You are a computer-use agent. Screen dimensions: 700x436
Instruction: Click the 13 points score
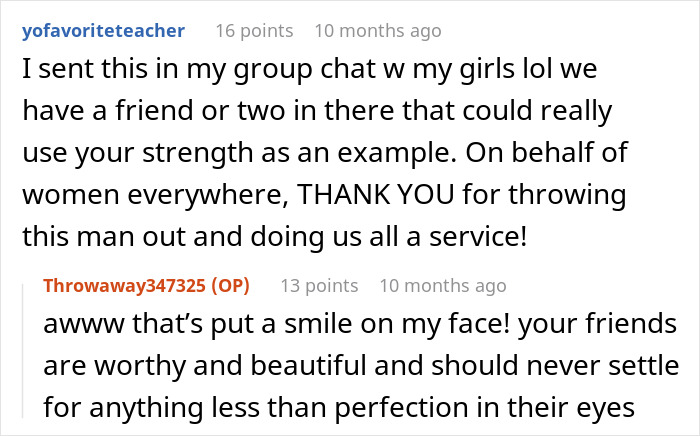(316, 286)
